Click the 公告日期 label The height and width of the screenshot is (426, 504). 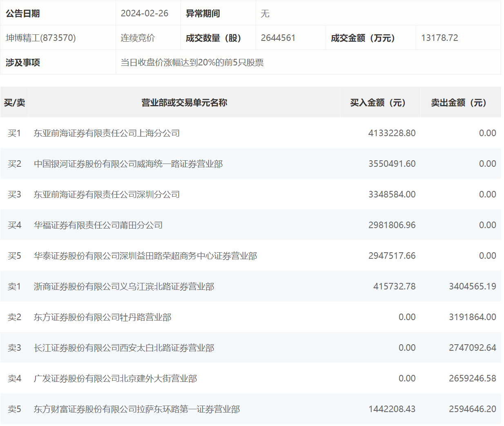23,13
